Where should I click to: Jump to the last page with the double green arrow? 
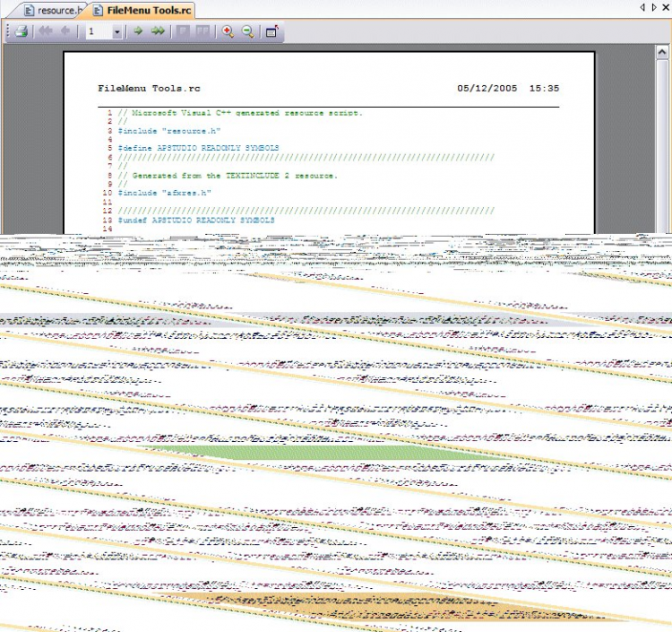point(158,30)
